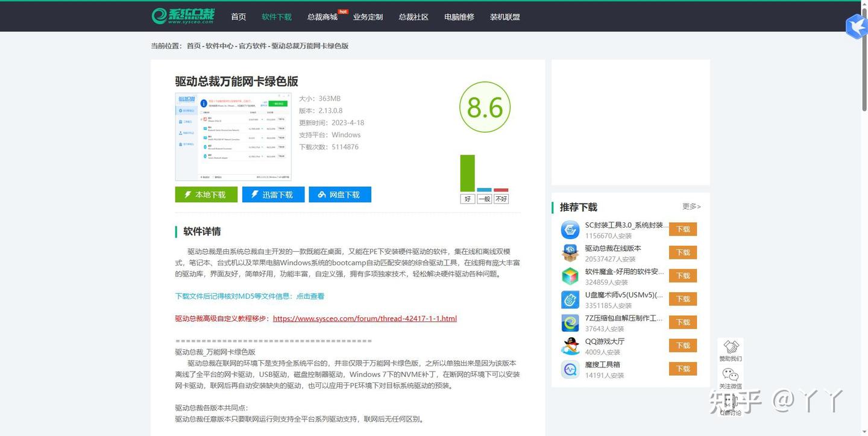Open the QQ游戏大厅 title link
Screen dimensions: 868x436
[x=605, y=341]
